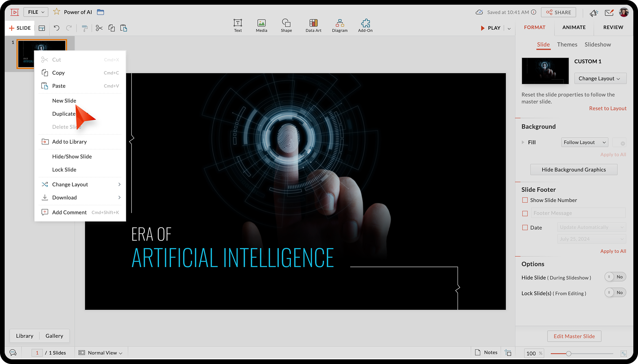Viewport: 638px width, 364px height.
Task: Click the slide layout grid icon
Action: [x=42, y=28]
